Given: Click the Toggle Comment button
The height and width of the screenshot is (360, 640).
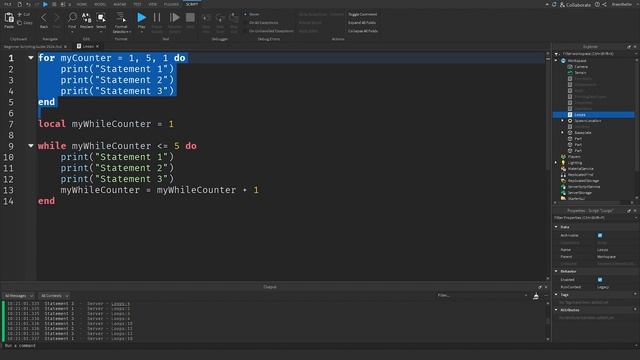Looking at the screenshot, I should [362, 14].
